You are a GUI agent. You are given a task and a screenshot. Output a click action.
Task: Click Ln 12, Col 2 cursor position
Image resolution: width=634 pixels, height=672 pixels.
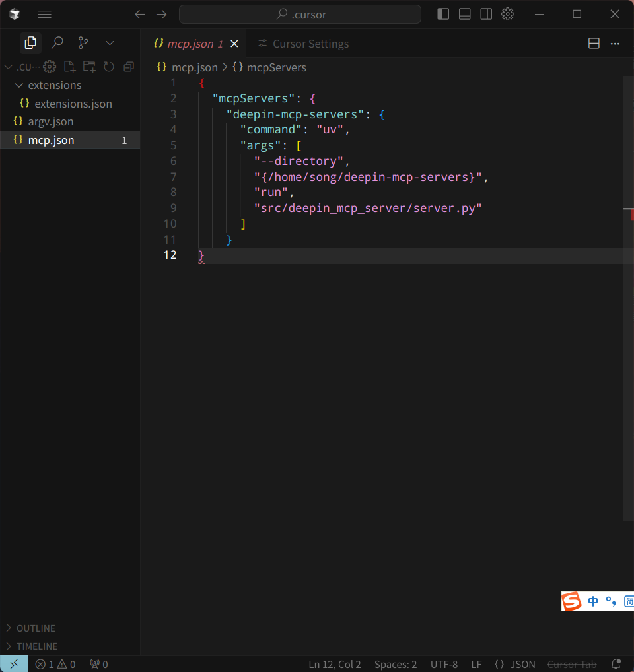335,664
